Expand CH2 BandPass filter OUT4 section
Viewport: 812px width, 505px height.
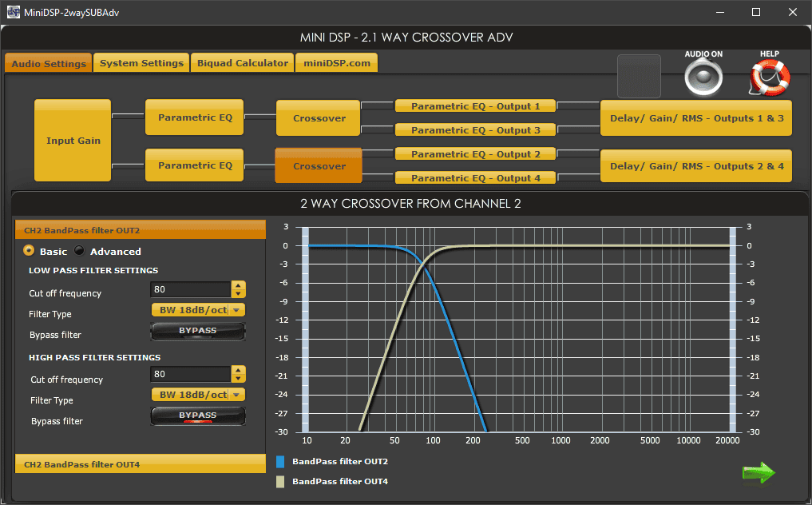click(141, 464)
